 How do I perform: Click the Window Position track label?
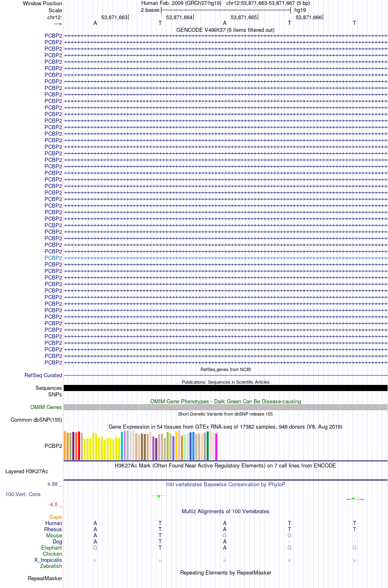42,3
